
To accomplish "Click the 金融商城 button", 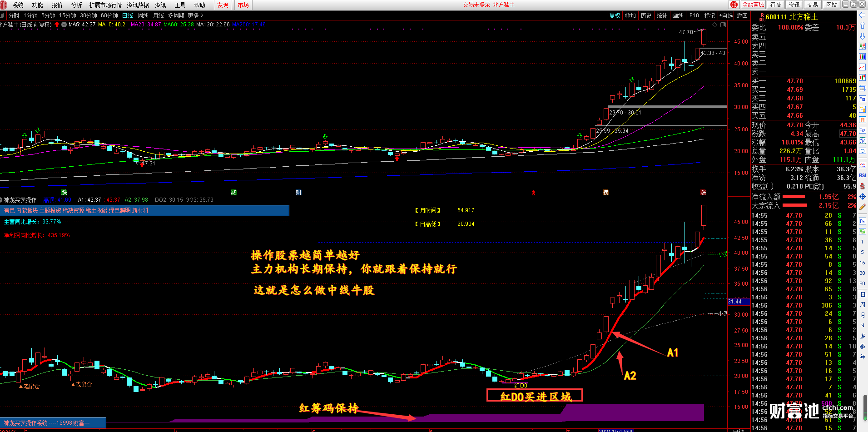I will (753, 5).
